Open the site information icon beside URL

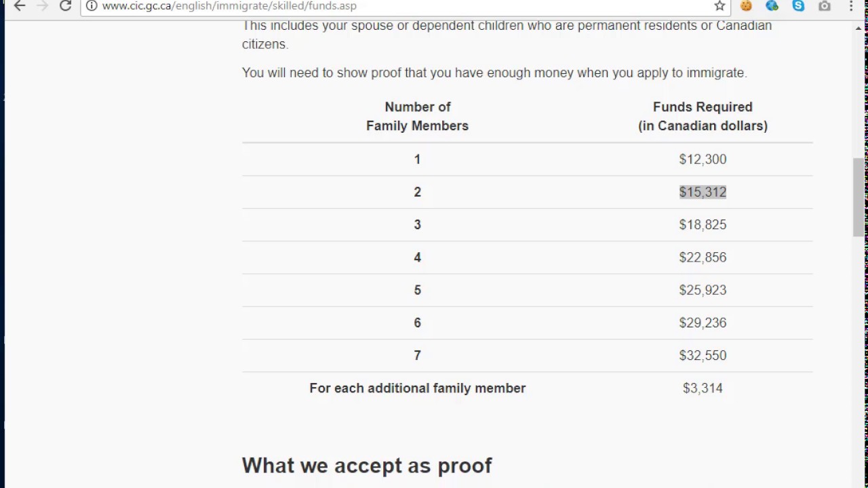coord(92,6)
